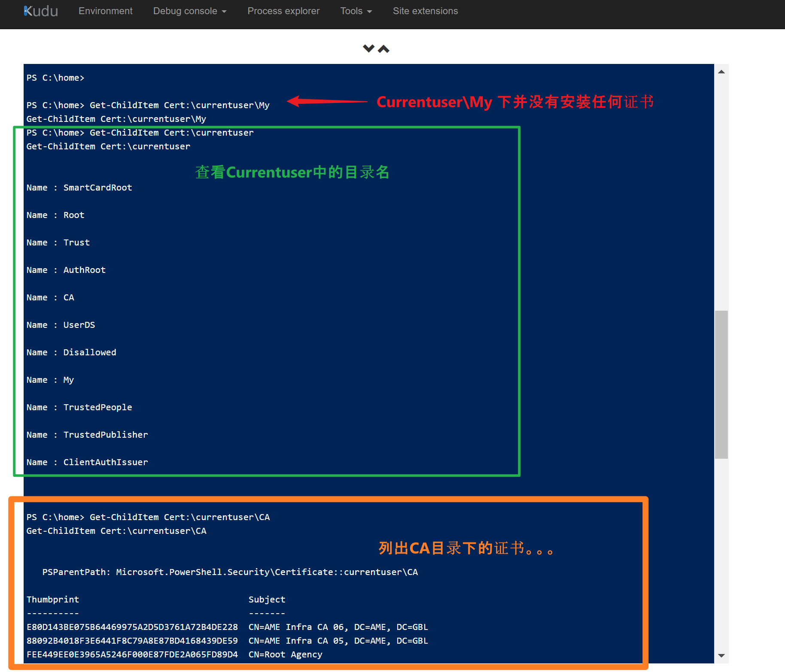This screenshot has width=785, height=672.
Task: Click the TrustedPublisher name entry
Action: click(106, 435)
